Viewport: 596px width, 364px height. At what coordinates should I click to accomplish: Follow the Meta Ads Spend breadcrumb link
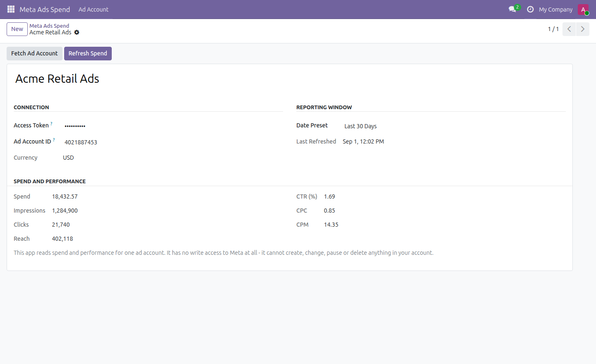[x=49, y=26]
